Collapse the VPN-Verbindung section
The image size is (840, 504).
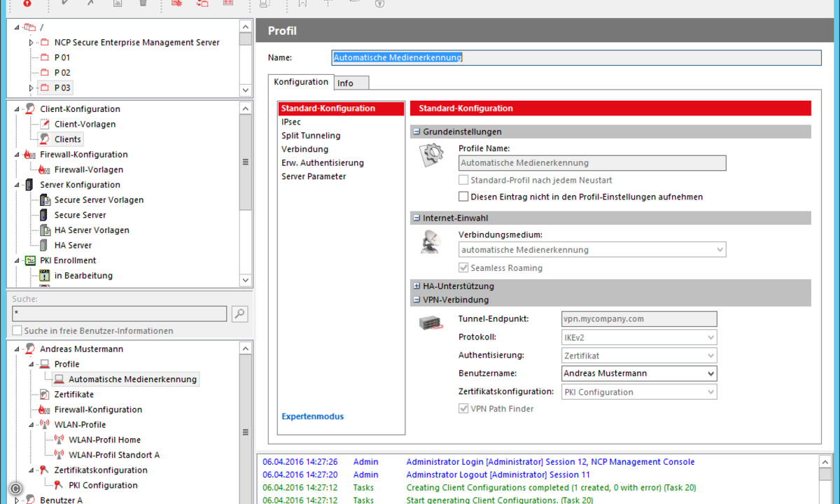coord(416,300)
